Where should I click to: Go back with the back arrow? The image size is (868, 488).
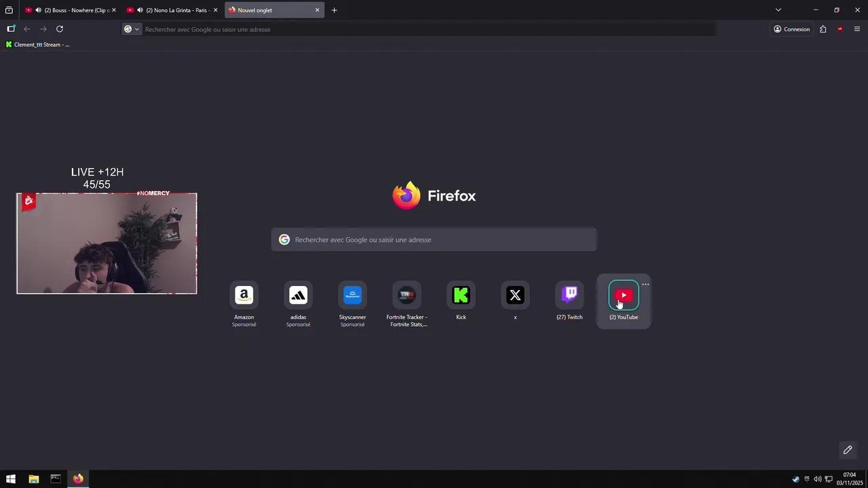pos(27,29)
